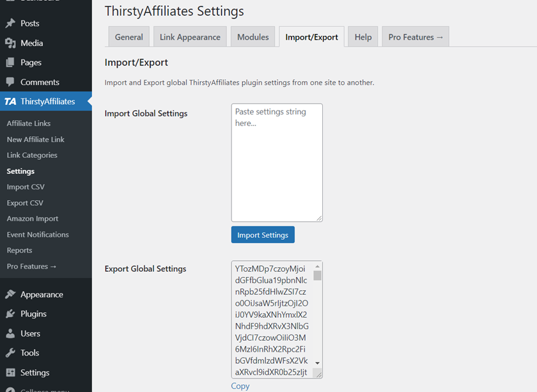Image resolution: width=537 pixels, height=392 pixels.
Task: Open the Posts menu label
Action: click(30, 23)
